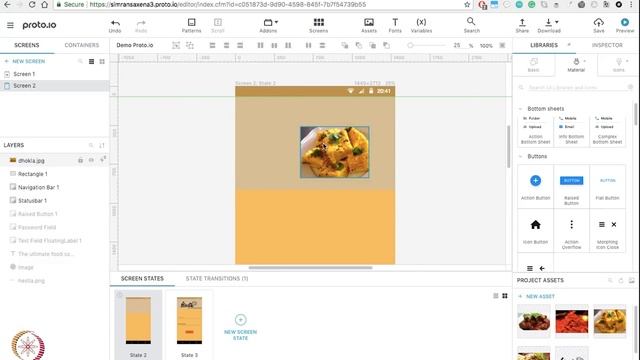The height and width of the screenshot is (360, 640).
Task: Click the browser address bar URL
Action: (x=227, y=4)
